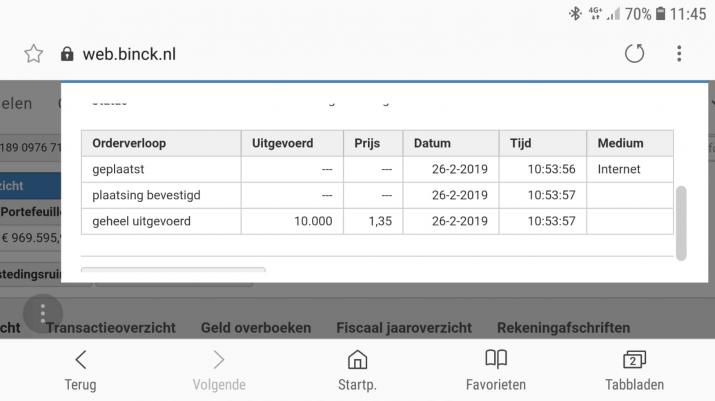Click the dialog's vertical scrollbar
715x401 pixels.
pos(681,222)
